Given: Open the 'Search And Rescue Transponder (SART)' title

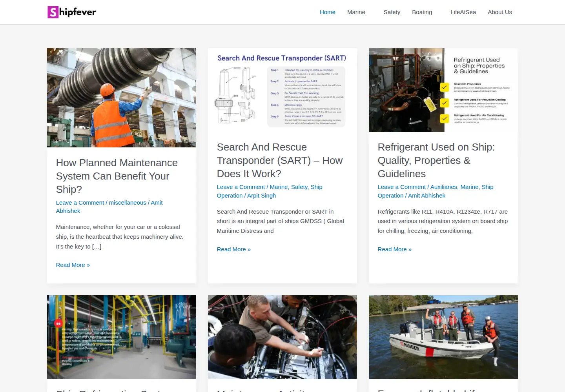Looking at the screenshot, I should point(280,160).
